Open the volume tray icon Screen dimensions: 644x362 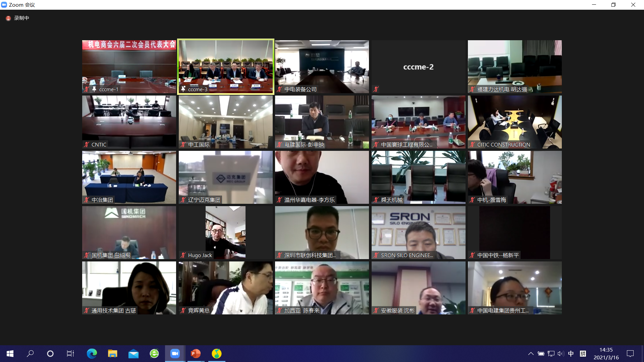coord(561,354)
